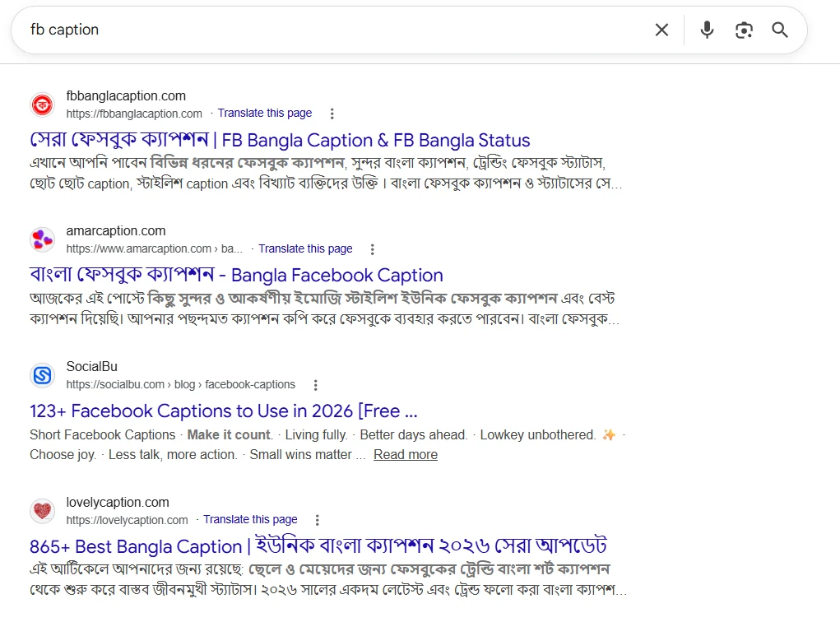Open '123+ Facebook Captions to Use in 2026' result
This screenshot has width=840, height=622.
click(224, 411)
